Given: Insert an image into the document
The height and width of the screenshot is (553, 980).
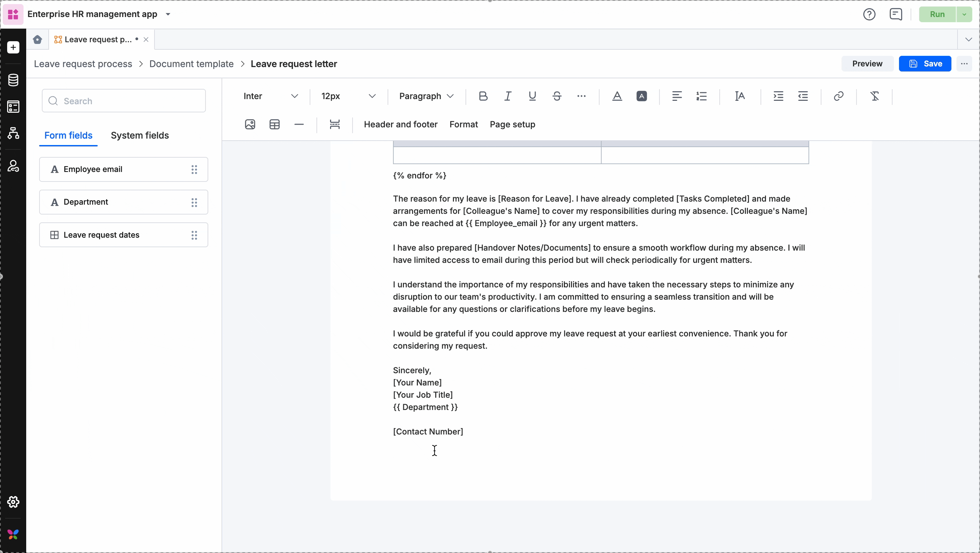Looking at the screenshot, I should coord(250,124).
